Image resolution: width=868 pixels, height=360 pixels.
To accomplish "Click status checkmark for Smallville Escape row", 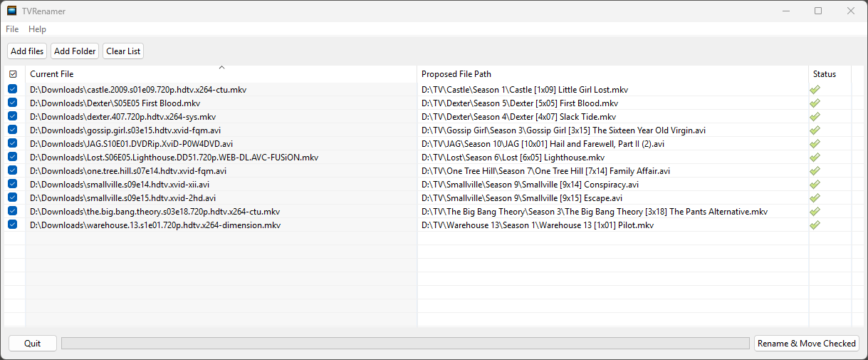I will [x=815, y=198].
